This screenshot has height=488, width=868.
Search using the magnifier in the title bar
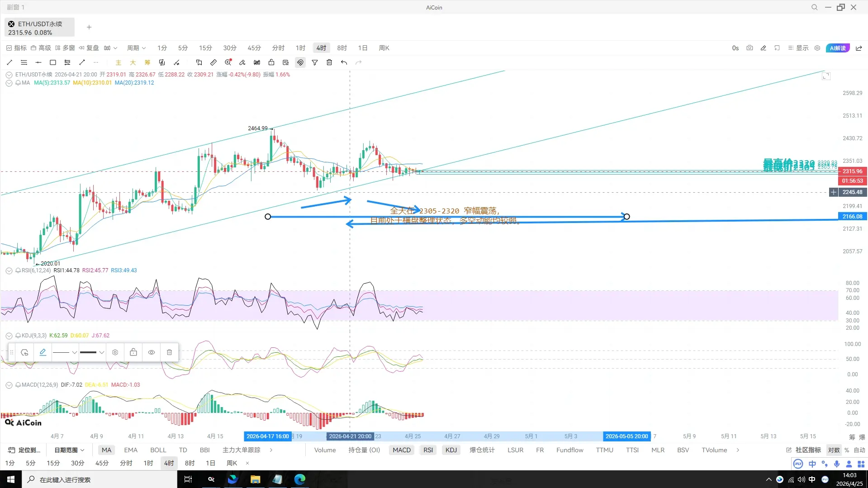[x=814, y=7]
